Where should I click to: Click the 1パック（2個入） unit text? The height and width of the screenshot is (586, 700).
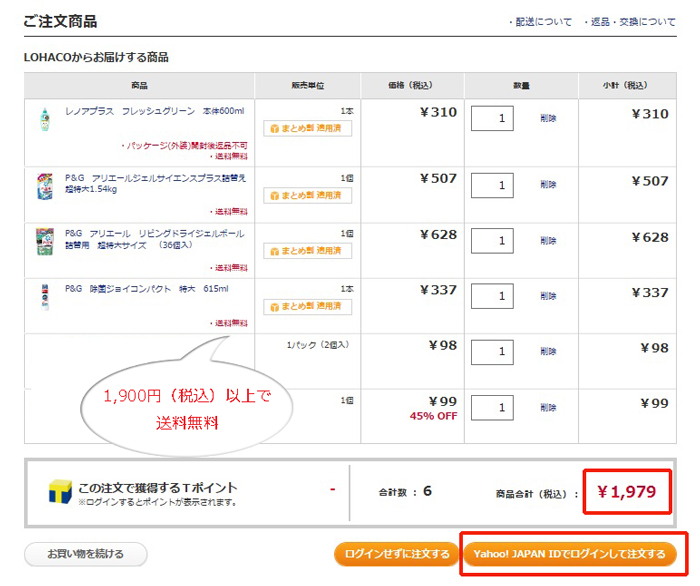318,345
